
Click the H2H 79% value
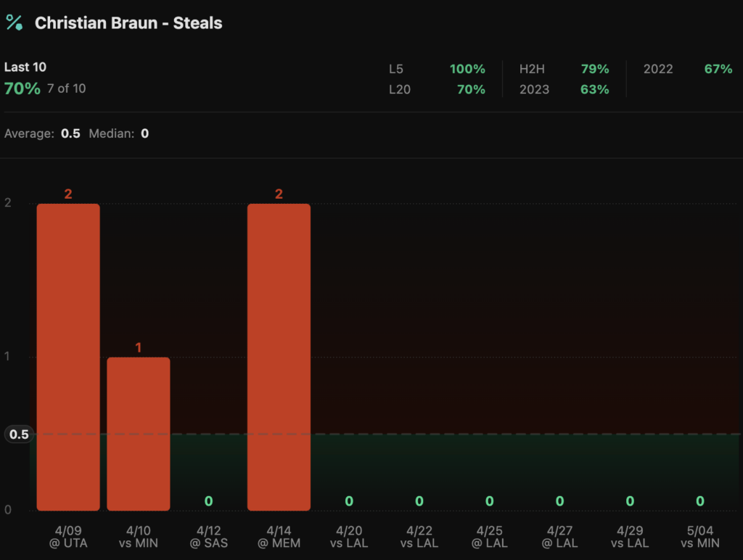click(595, 69)
